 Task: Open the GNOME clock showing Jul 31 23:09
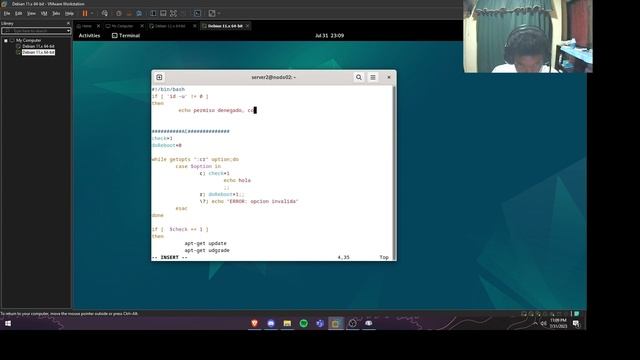(x=329, y=36)
